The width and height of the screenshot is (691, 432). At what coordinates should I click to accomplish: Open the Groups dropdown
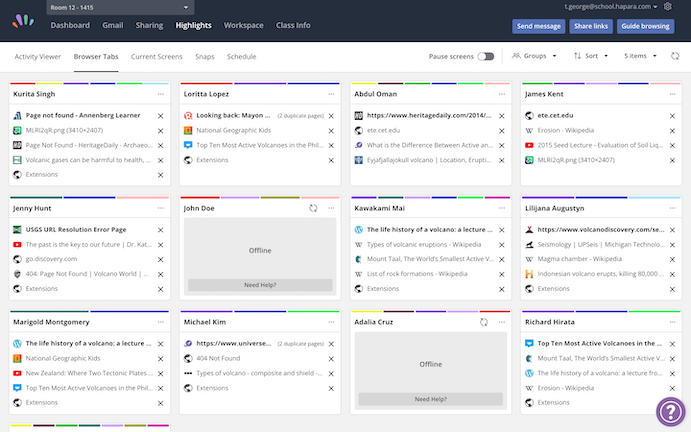pos(534,57)
